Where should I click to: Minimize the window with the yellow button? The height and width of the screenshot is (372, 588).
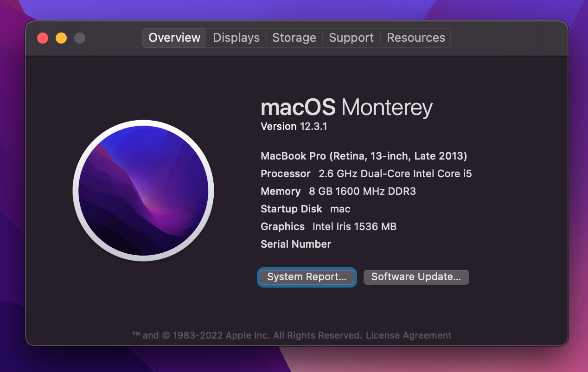pyautogui.click(x=61, y=38)
